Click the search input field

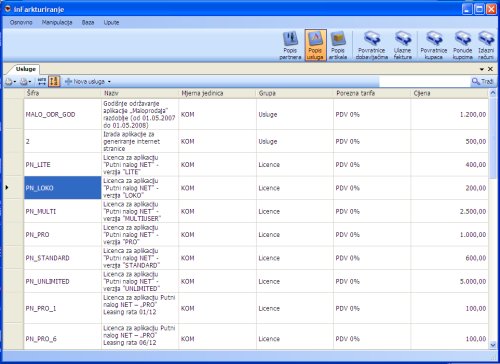point(425,81)
